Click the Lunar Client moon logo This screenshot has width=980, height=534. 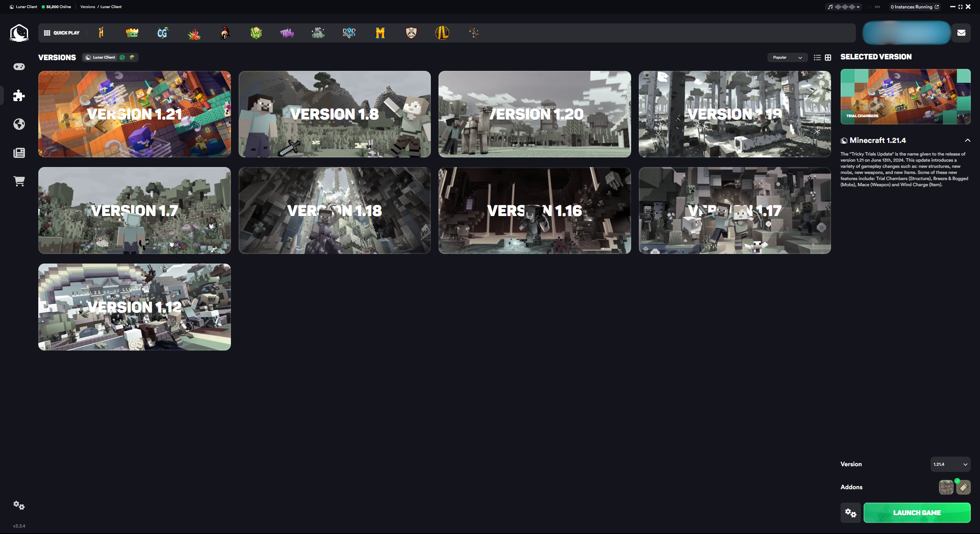[x=19, y=33]
